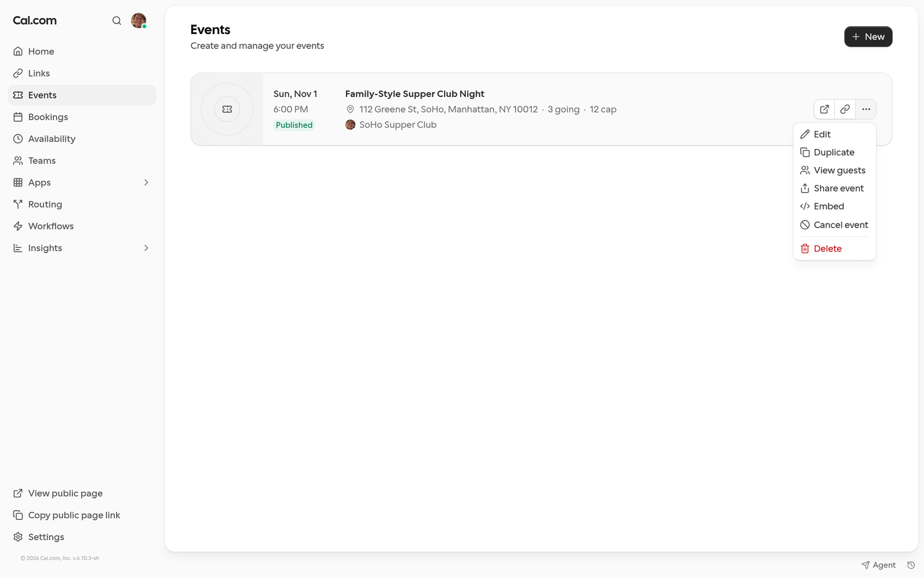
Task: Open Settings in sidebar
Action: click(x=82, y=537)
